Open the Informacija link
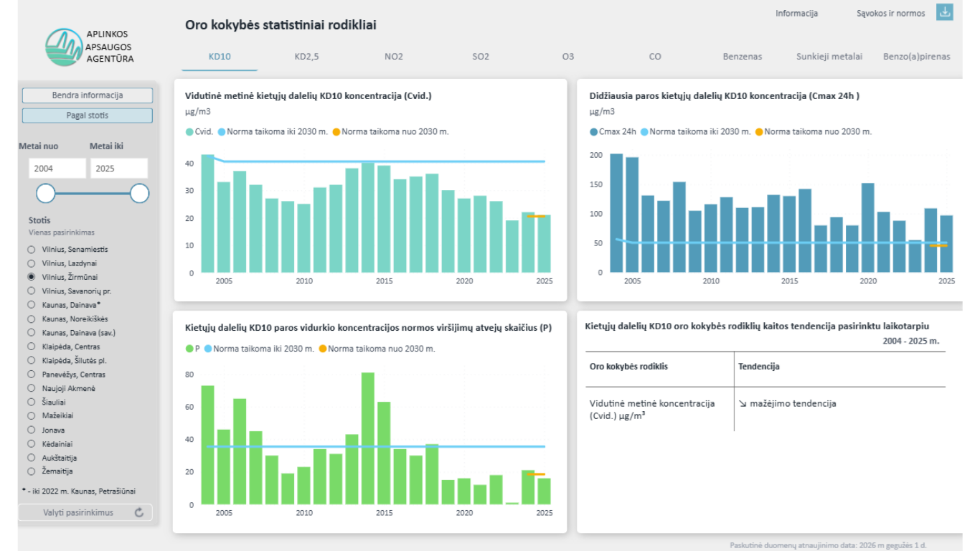The image size is (980, 551). click(x=796, y=14)
